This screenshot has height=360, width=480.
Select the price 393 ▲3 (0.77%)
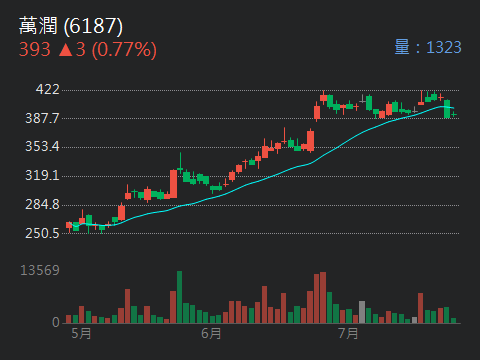click(x=88, y=50)
